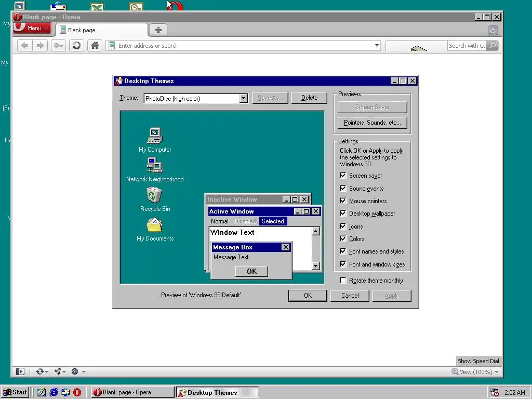Enable Rotate theme monthly
Screen dimensions: 532x399
[x=343, y=280]
